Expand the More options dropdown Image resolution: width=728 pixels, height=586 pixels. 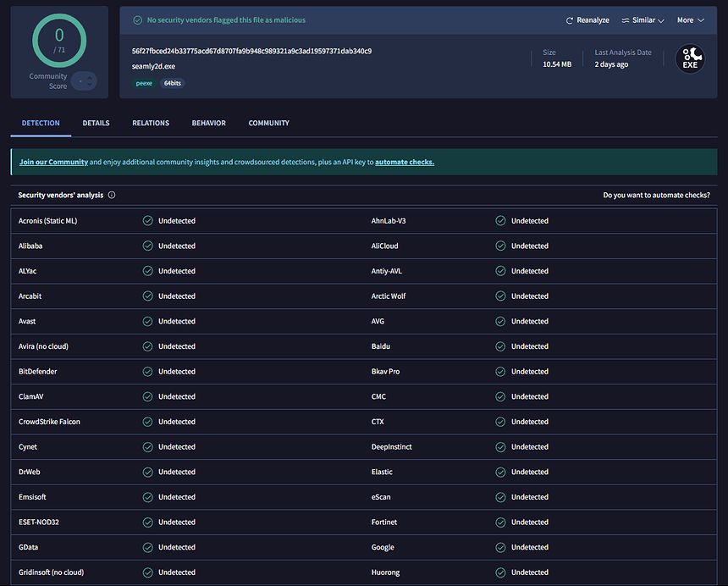(x=691, y=20)
